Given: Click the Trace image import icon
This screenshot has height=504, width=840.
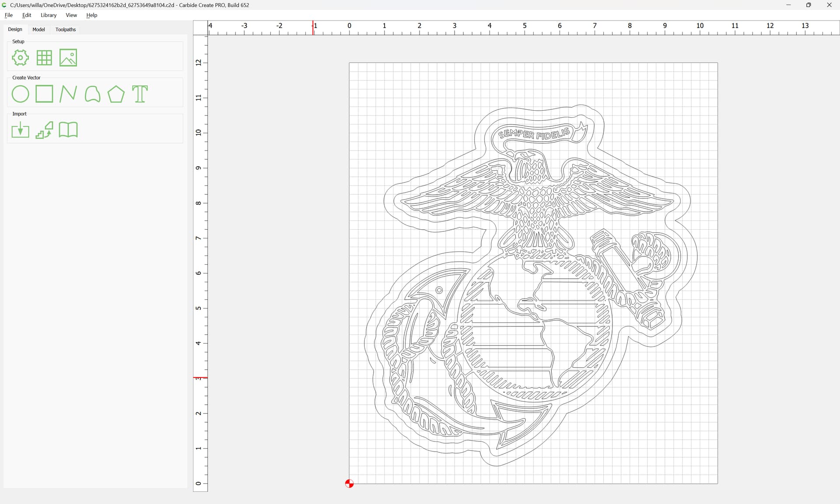Looking at the screenshot, I should (x=44, y=130).
